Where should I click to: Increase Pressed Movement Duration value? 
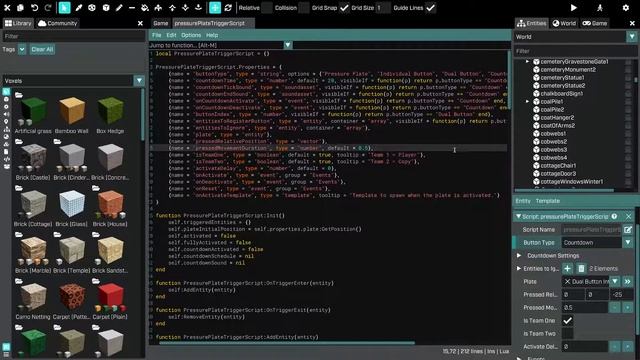click(628, 308)
